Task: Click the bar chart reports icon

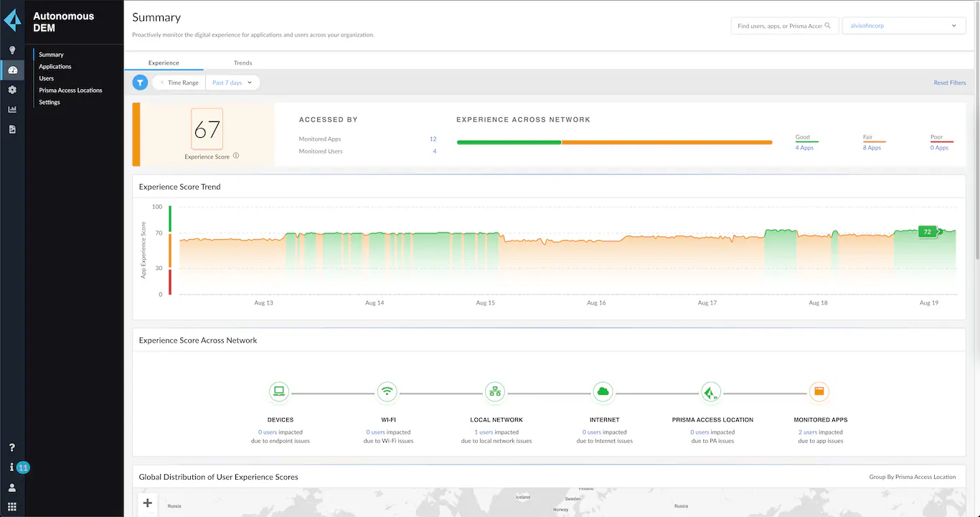Action: [12, 109]
